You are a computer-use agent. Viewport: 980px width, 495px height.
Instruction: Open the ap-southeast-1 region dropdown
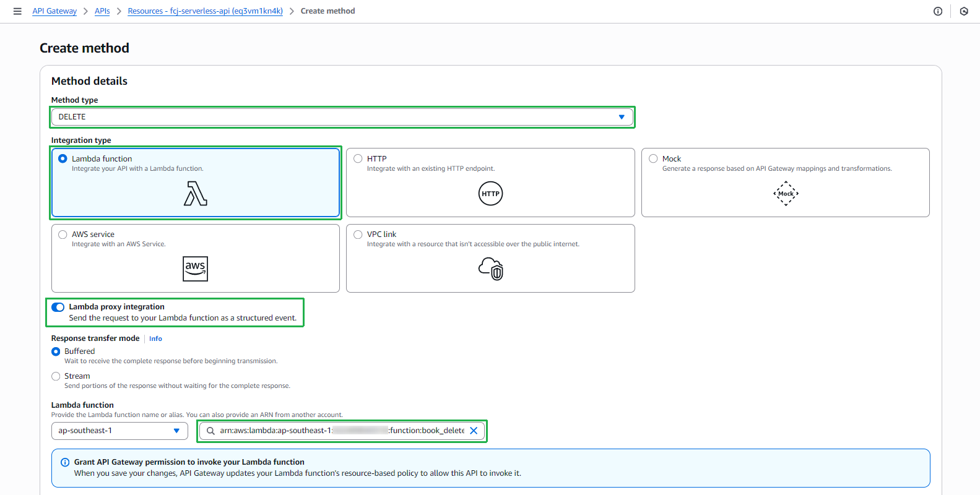(119, 431)
